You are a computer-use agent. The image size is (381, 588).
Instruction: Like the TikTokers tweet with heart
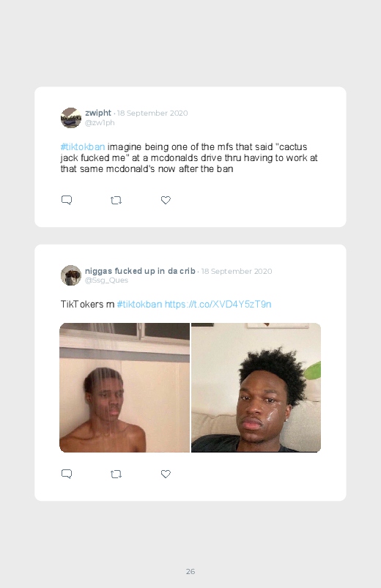pos(166,474)
